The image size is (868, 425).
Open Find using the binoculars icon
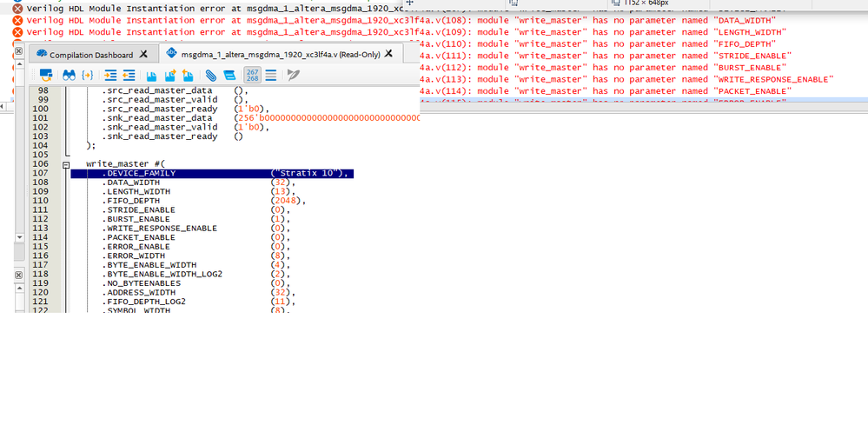[69, 75]
